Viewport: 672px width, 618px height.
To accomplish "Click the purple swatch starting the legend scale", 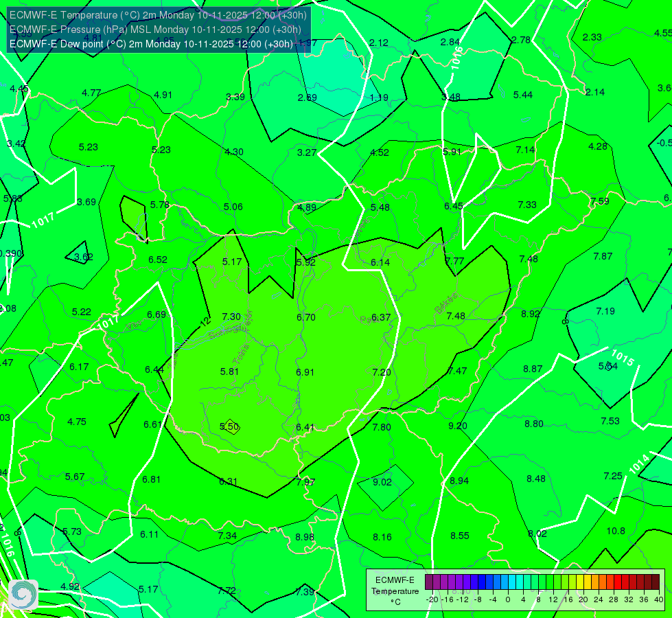I will (x=429, y=582).
